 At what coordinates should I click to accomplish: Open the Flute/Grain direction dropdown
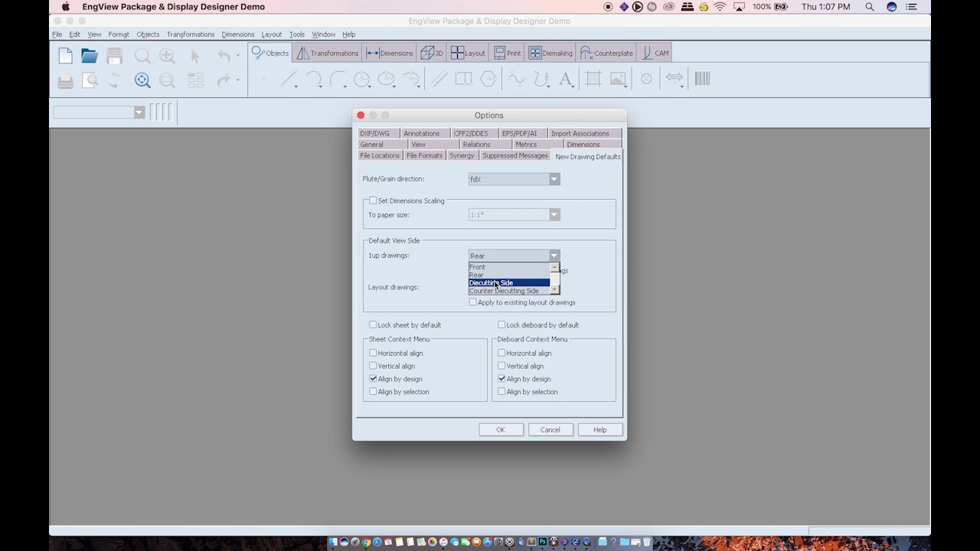(514, 179)
